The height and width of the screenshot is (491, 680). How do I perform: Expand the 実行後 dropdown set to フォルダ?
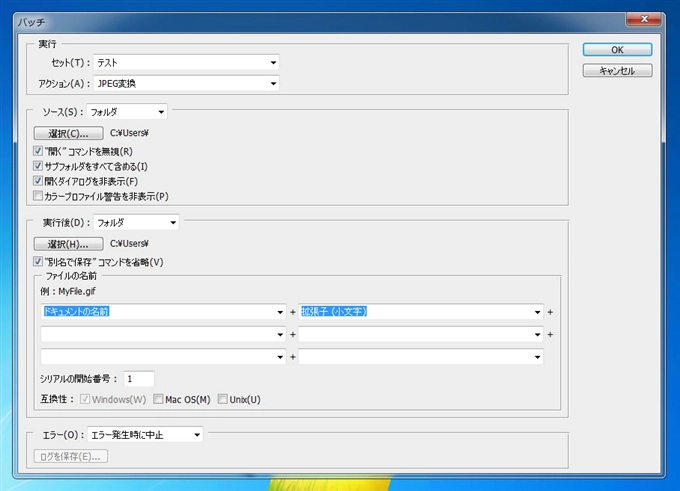pyautogui.click(x=136, y=223)
